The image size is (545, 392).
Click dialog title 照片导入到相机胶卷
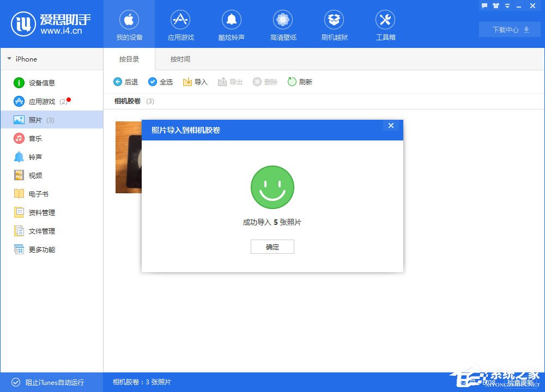tap(186, 130)
